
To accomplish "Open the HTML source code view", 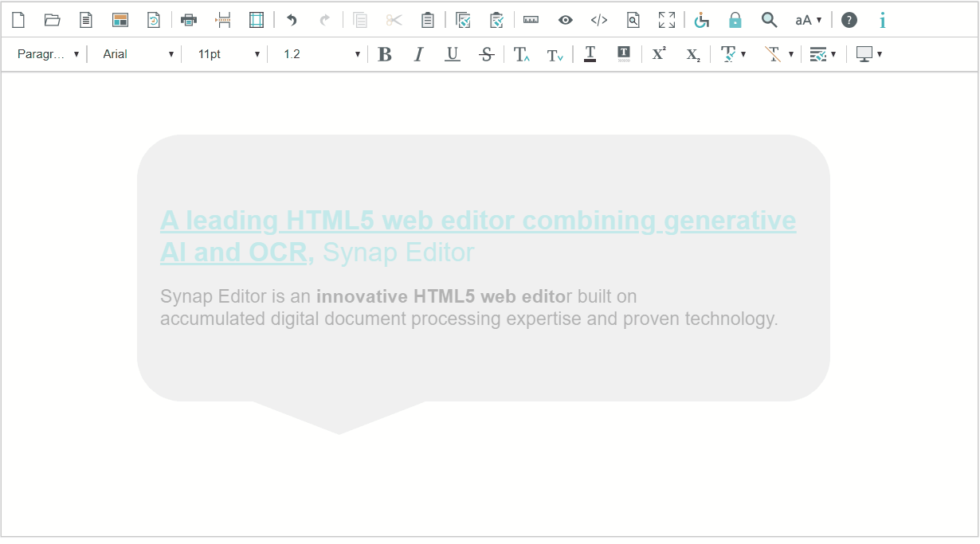I will tap(599, 20).
